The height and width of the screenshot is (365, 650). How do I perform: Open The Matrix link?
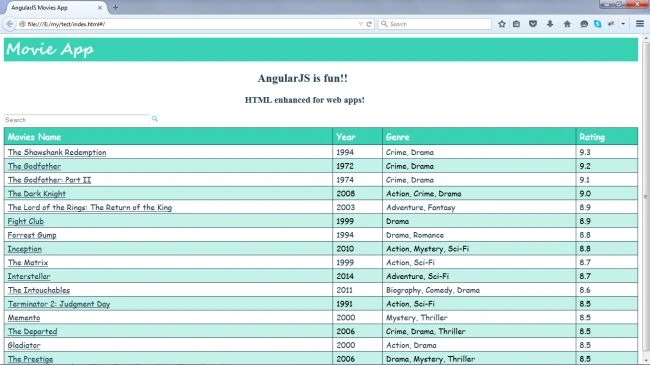pos(28,263)
